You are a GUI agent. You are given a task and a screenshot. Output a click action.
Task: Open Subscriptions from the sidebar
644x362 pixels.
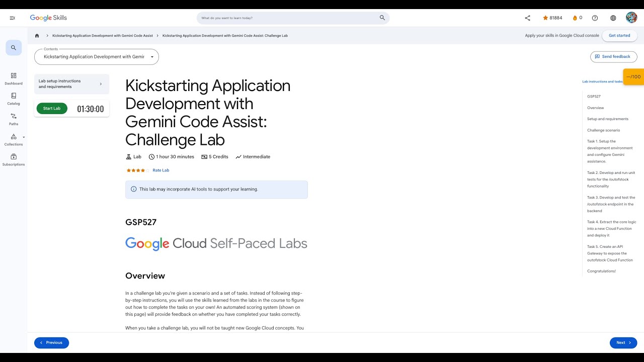(x=14, y=160)
